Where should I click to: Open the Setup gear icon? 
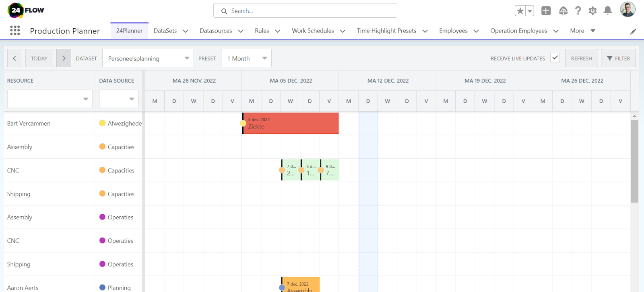pyautogui.click(x=592, y=11)
